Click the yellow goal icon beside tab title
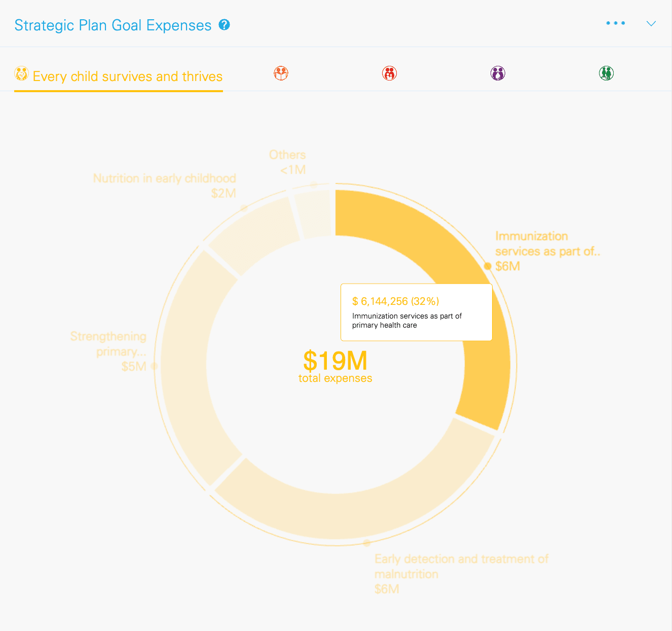Image resolution: width=672 pixels, height=631 pixels. [21, 74]
